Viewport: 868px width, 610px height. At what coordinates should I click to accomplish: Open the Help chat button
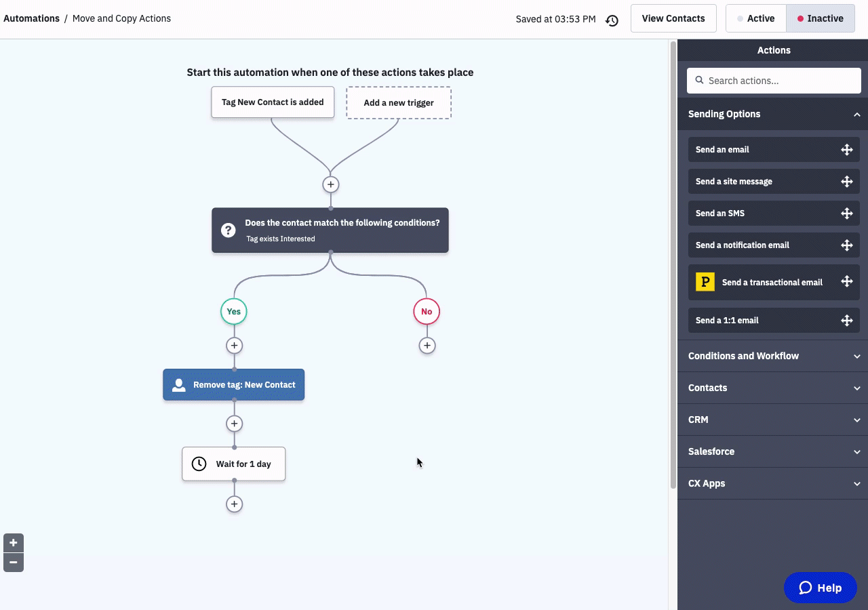pos(820,588)
